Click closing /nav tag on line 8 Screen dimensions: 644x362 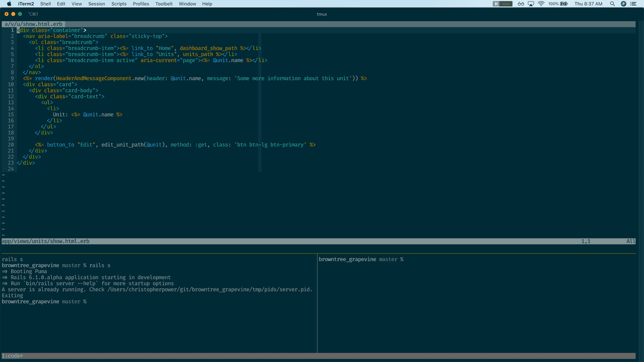(32, 72)
